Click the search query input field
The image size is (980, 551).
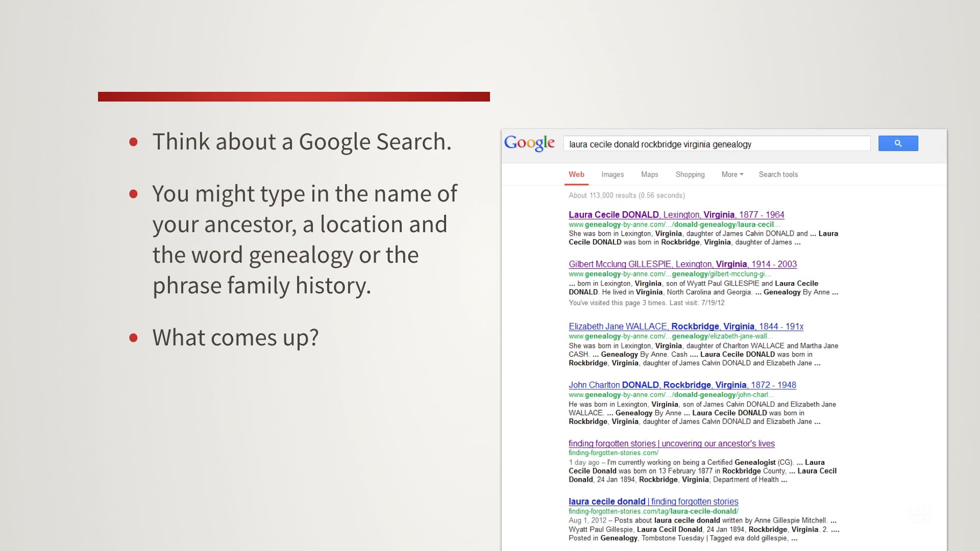(x=716, y=144)
